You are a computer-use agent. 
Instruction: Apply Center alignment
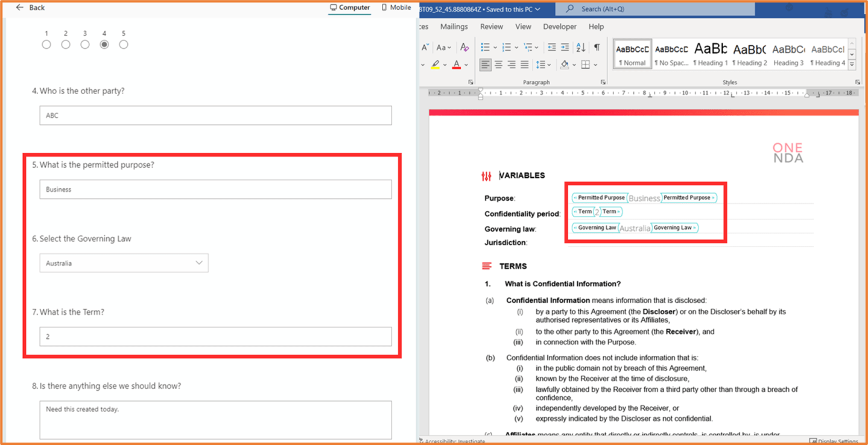[498, 64]
